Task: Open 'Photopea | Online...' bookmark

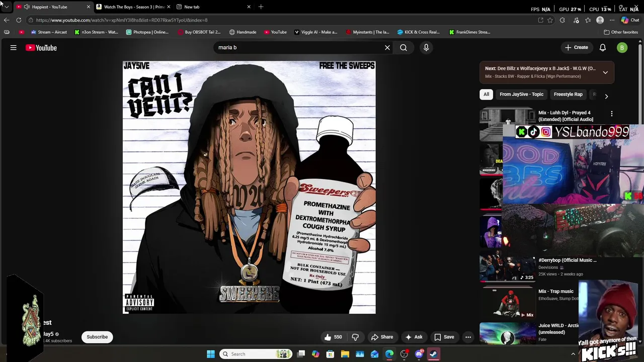Action: click(x=147, y=32)
